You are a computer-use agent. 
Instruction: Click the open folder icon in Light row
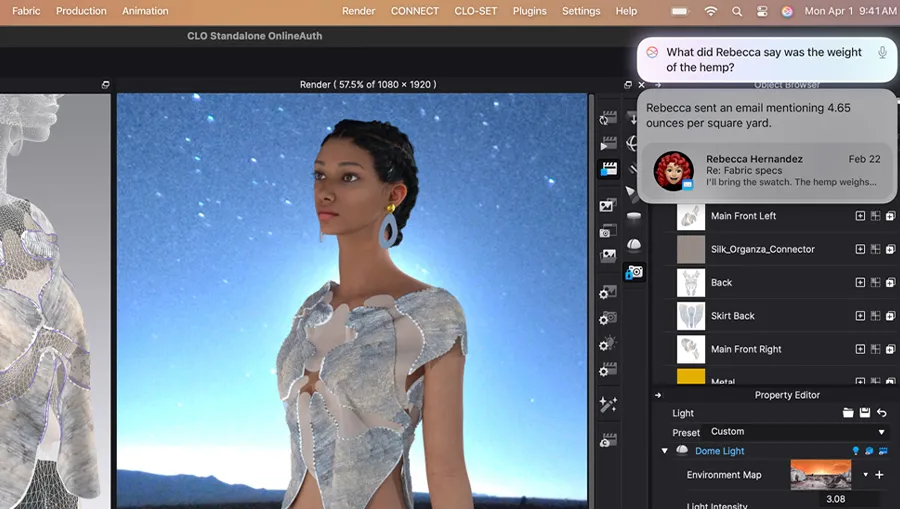coord(848,413)
